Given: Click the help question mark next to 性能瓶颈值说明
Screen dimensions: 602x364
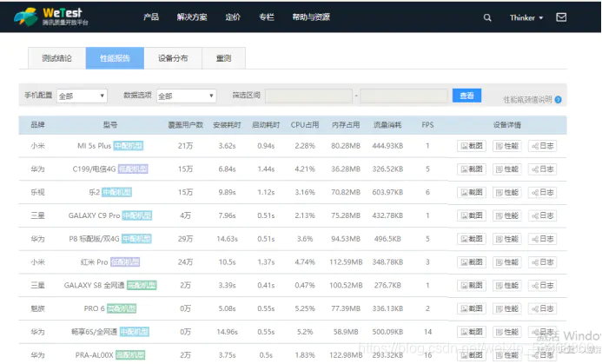Looking at the screenshot, I should tap(559, 100).
